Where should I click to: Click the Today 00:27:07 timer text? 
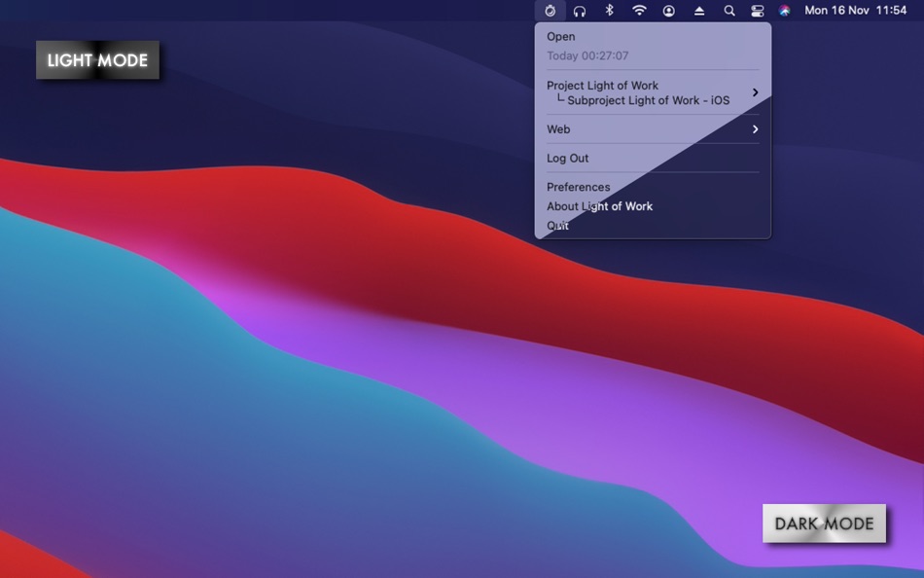pyautogui.click(x=587, y=56)
